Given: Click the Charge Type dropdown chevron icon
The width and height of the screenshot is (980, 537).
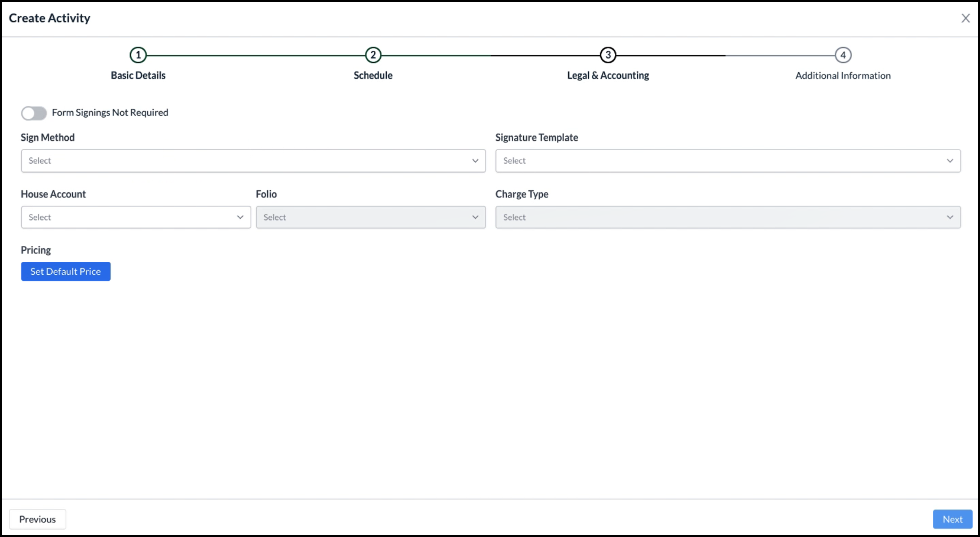Looking at the screenshot, I should (950, 217).
